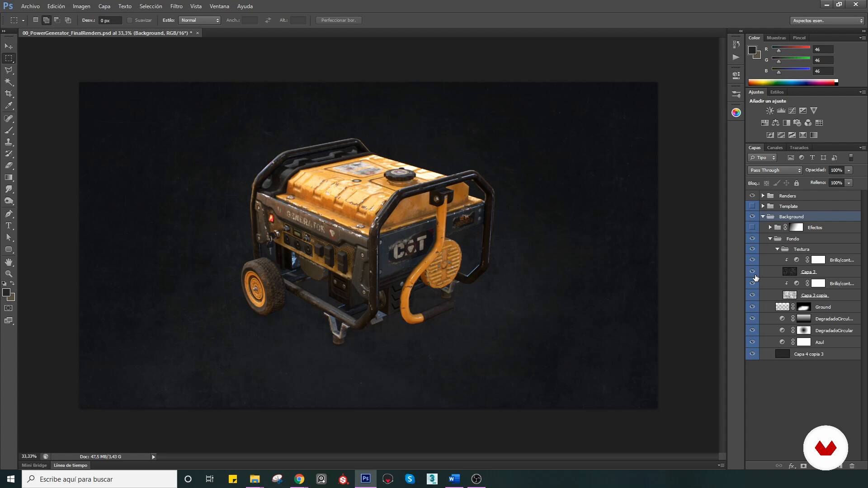Collapse the Textura group
The height and width of the screenshot is (488, 868).
(778, 249)
